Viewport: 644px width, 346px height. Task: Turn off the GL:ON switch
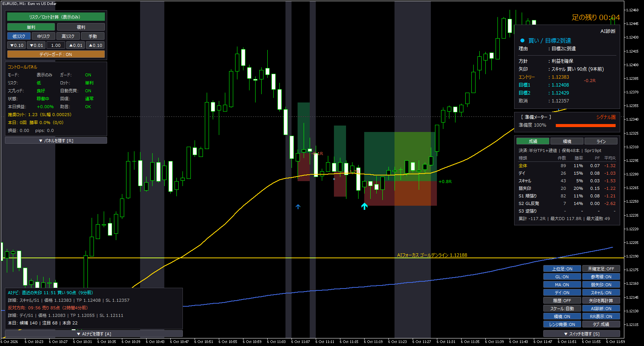pos(562,277)
